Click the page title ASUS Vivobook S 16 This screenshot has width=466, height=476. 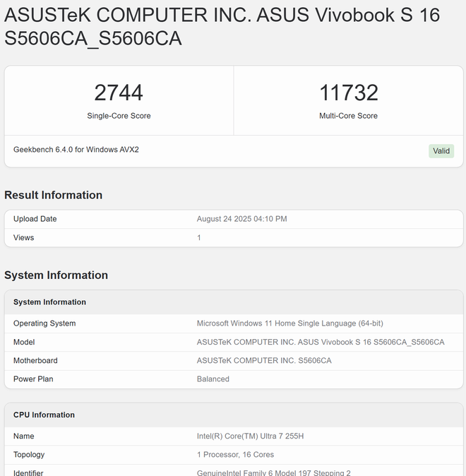222,26
